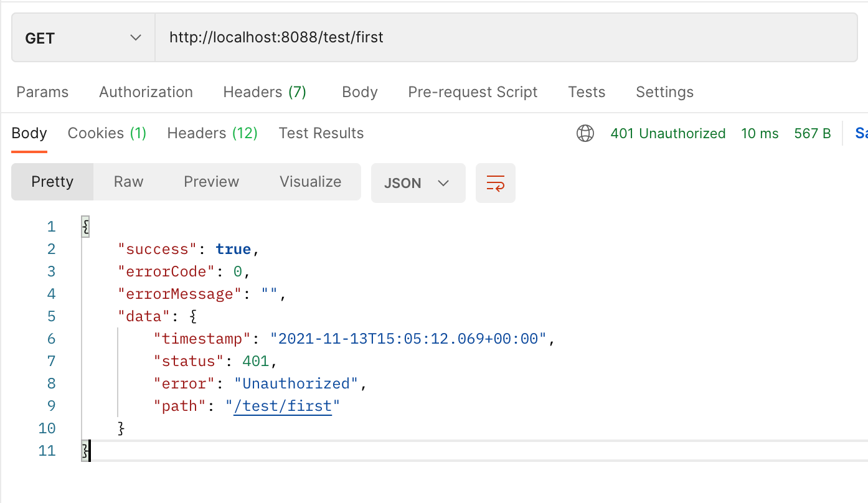Open the Params request tab
Viewport: 868px width, 503px height.
click(42, 92)
